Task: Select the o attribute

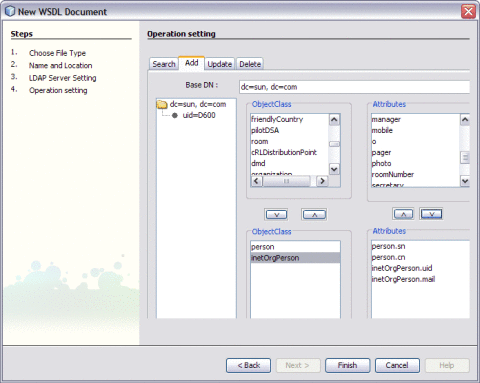Action: (x=415, y=141)
